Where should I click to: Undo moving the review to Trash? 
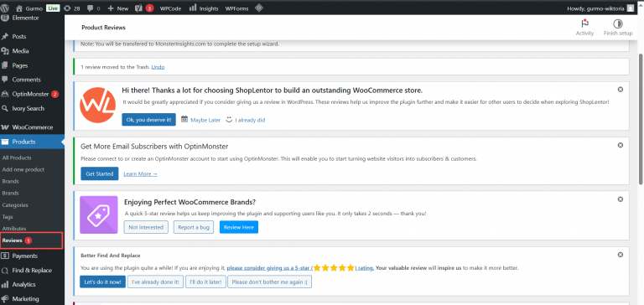tap(158, 66)
